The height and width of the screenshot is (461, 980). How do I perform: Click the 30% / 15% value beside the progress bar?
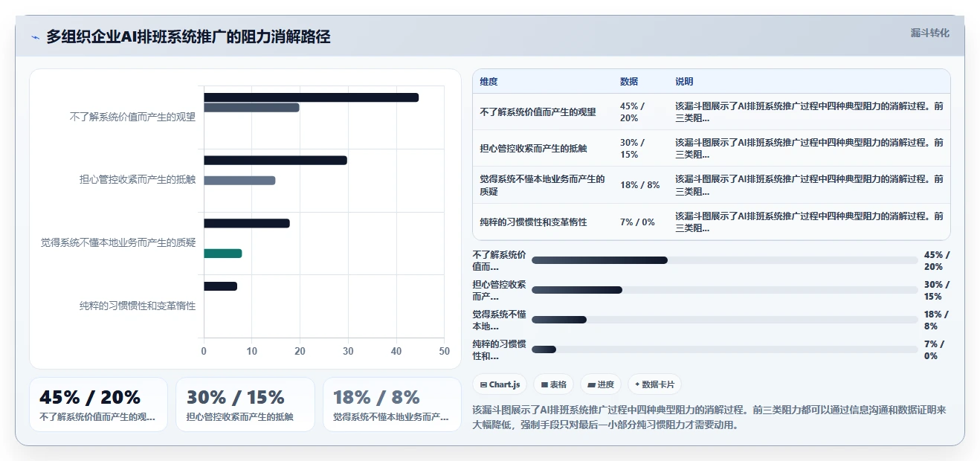(x=937, y=290)
